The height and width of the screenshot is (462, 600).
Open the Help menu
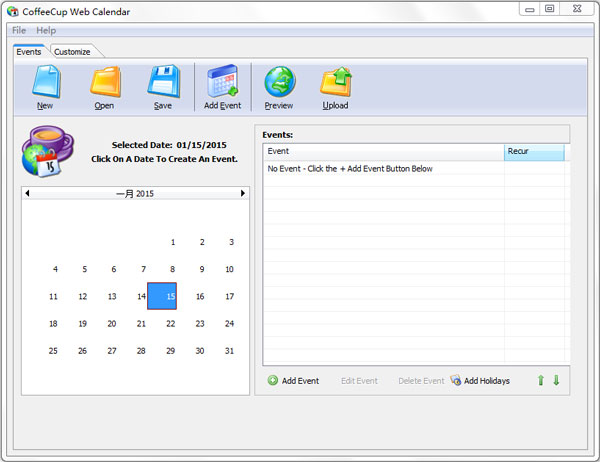(x=46, y=30)
